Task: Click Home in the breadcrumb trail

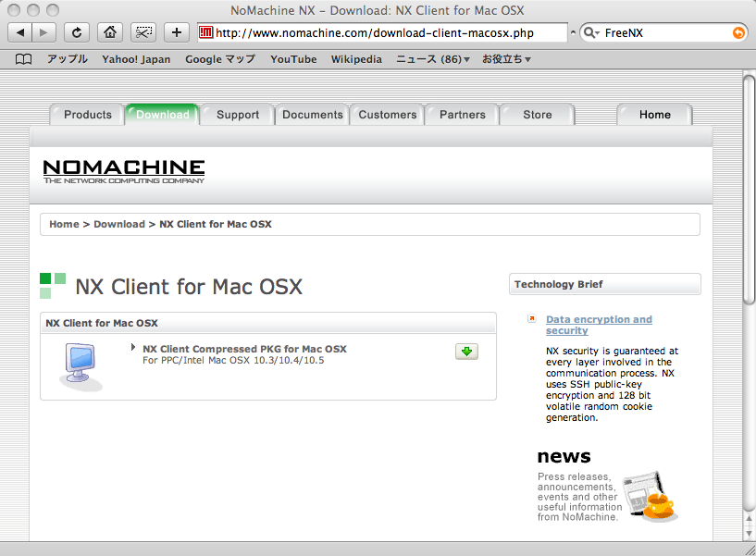Action: click(x=64, y=224)
